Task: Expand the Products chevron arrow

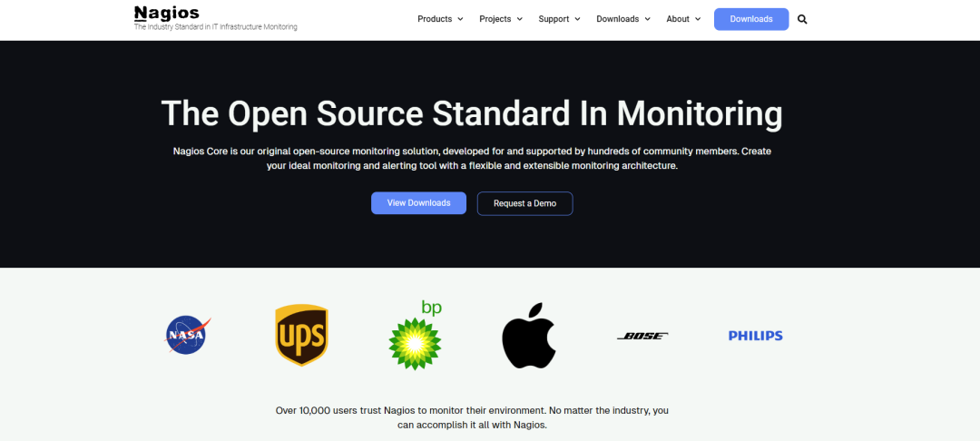Action: (x=461, y=19)
